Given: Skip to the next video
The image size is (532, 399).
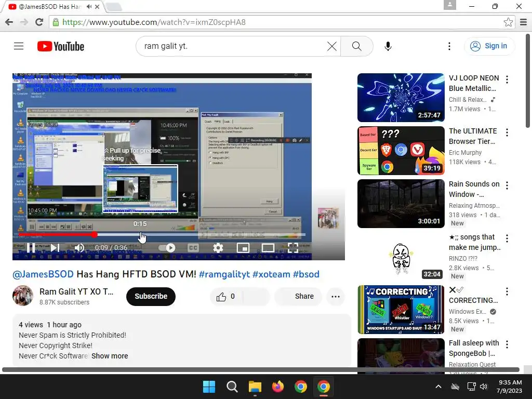Looking at the screenshot, I should pos(55,248).
